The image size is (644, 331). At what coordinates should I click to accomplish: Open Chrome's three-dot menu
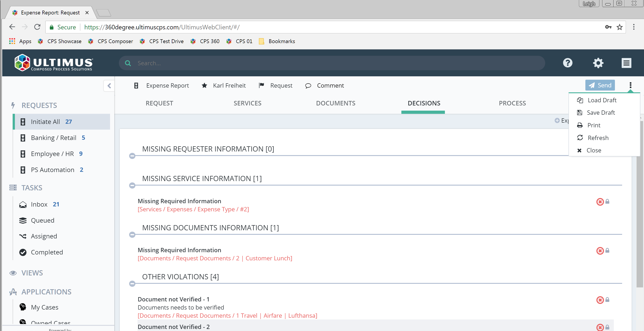click(634, 27)
